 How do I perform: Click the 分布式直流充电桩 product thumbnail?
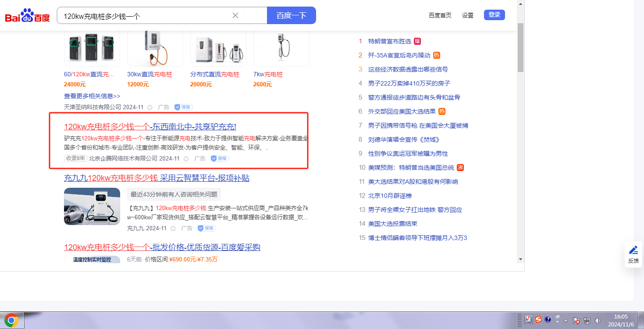click(218, 48)
